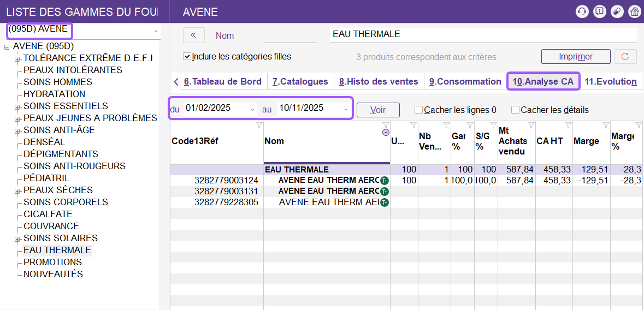Switch to the 8.Histo des ventes tab
The image size is (644, 310).
pyautogui.click(x=379, y=81)
